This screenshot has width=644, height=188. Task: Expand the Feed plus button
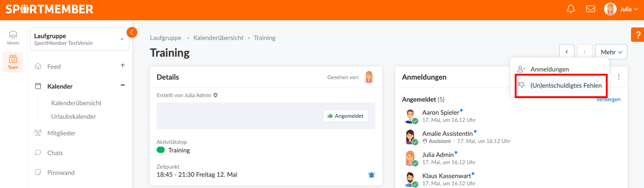pos(123,66)
